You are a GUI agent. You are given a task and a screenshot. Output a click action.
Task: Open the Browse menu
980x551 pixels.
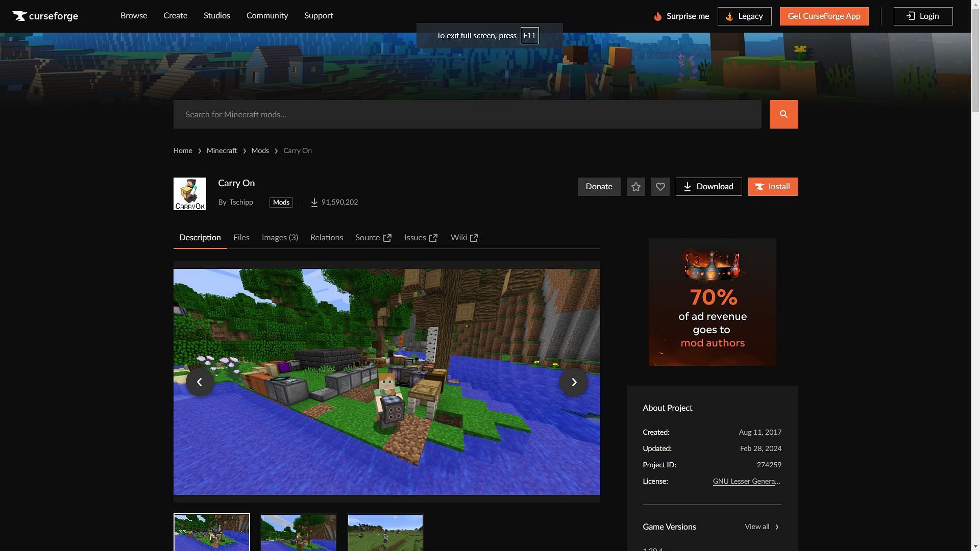click(134, 16)
